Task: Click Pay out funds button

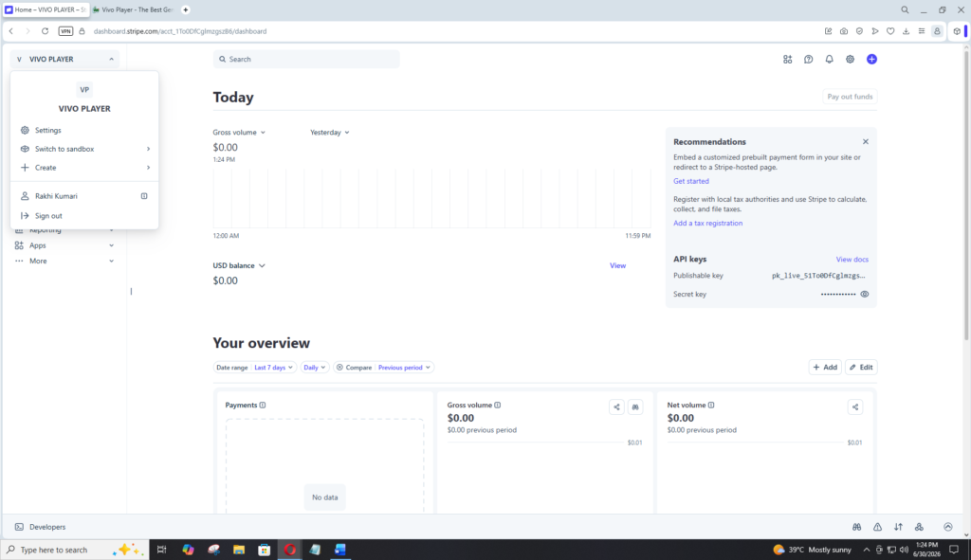Action: coord(850,97)
